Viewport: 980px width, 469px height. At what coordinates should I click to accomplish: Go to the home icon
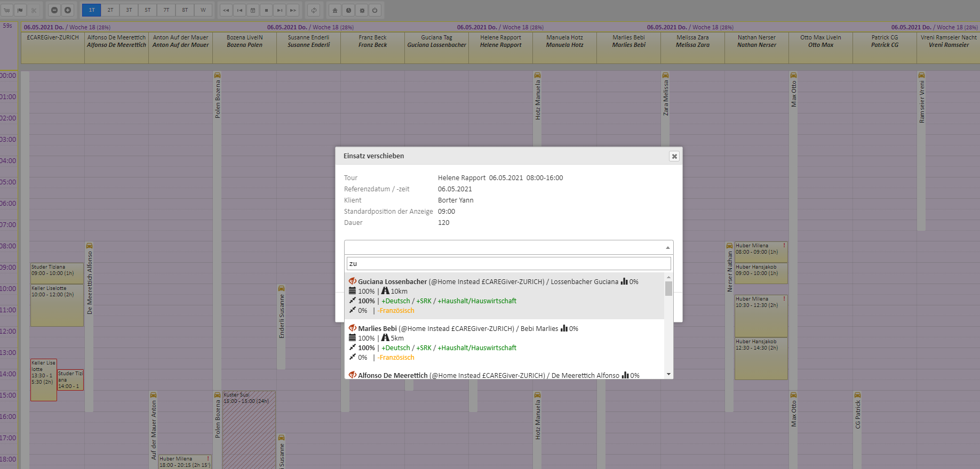pos(335,10)
